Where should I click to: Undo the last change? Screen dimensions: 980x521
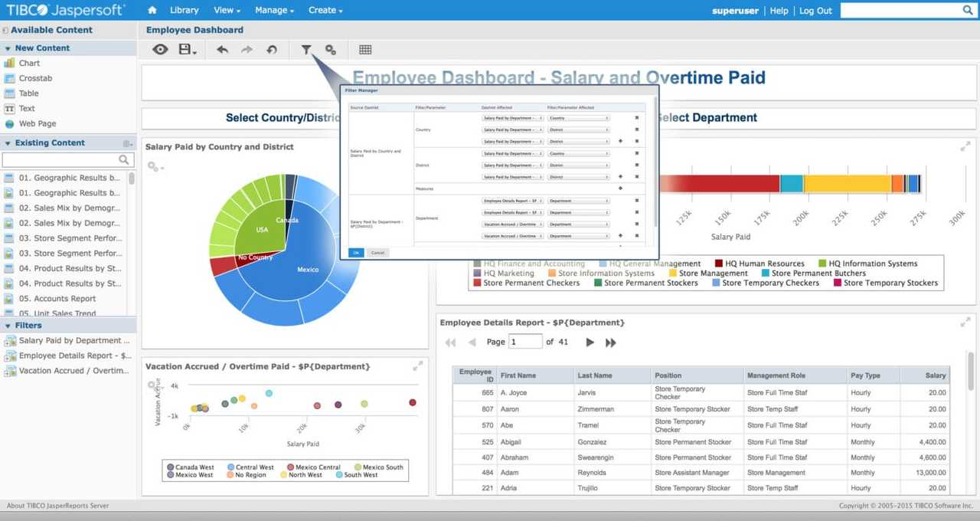222,50
